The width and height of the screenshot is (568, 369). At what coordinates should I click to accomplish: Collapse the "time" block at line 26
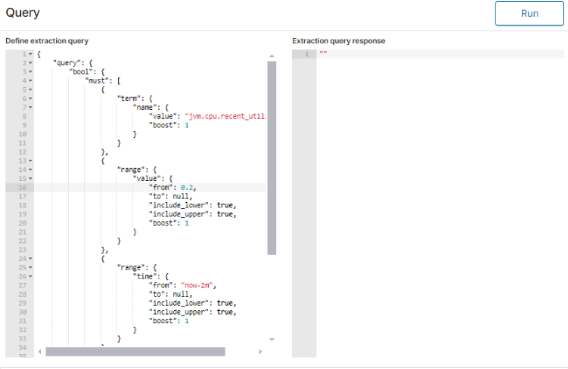(30, 276)
